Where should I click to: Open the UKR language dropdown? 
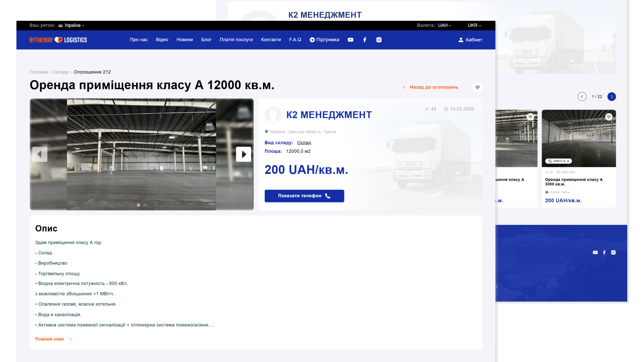(475, 25)
